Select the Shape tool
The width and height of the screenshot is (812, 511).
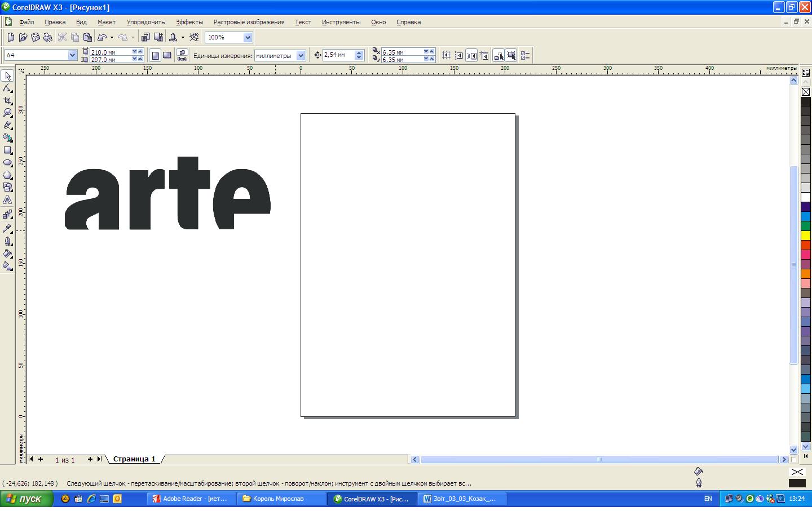[x=7, y=88]
